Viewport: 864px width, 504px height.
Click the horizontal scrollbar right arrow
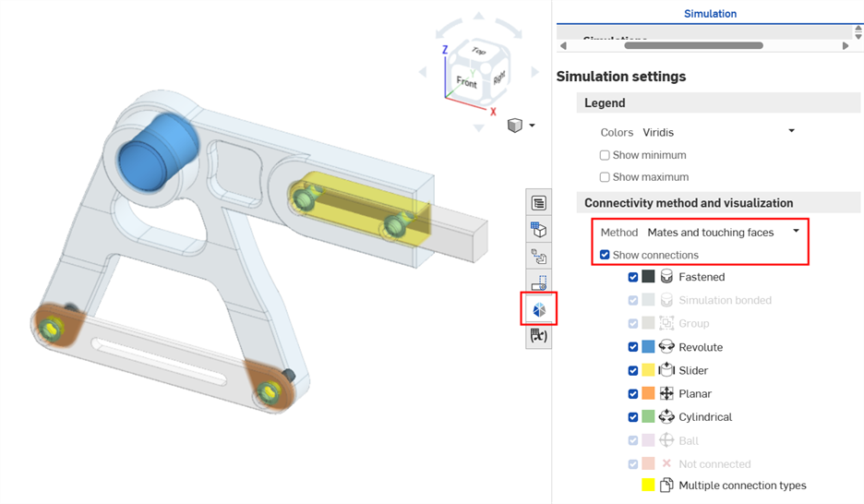point(846,45)
